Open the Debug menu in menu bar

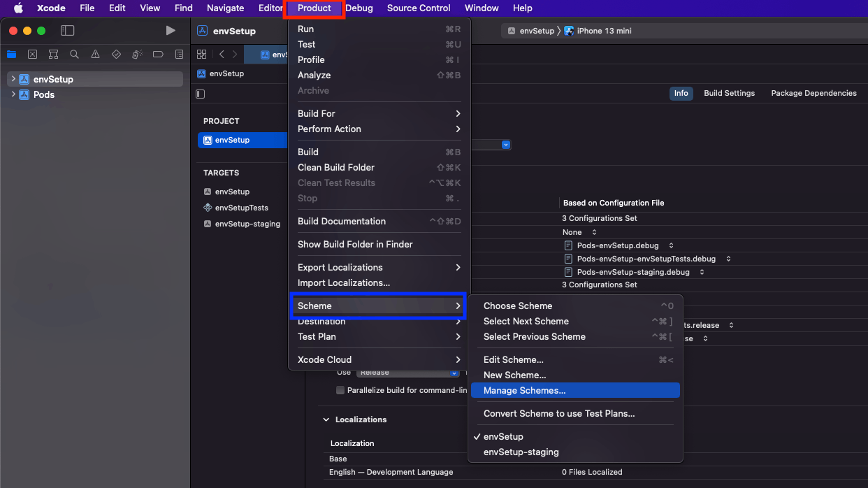[359, 8]
